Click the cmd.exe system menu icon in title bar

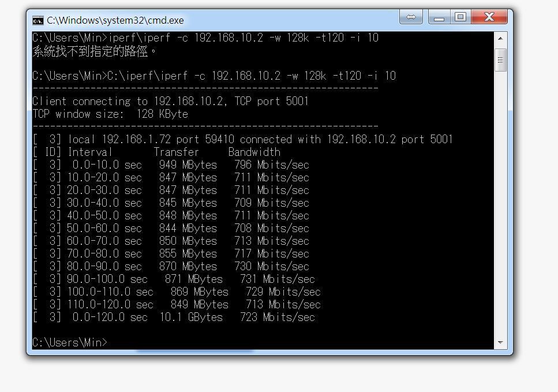click(x=38, y=21)
